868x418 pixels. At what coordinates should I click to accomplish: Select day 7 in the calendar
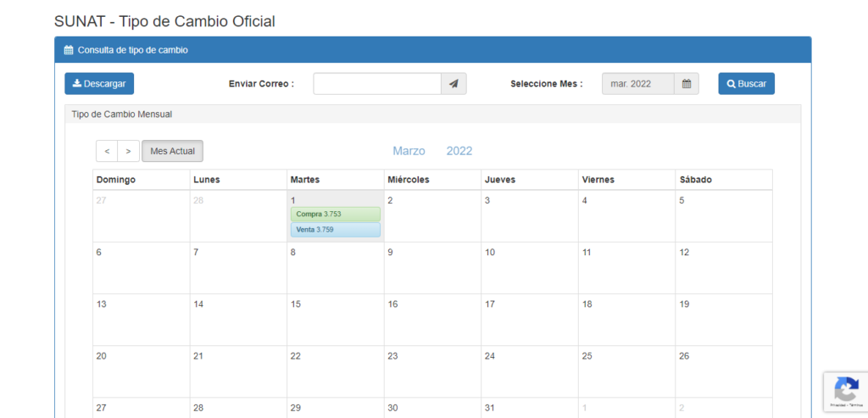click(x=238, y=268)
